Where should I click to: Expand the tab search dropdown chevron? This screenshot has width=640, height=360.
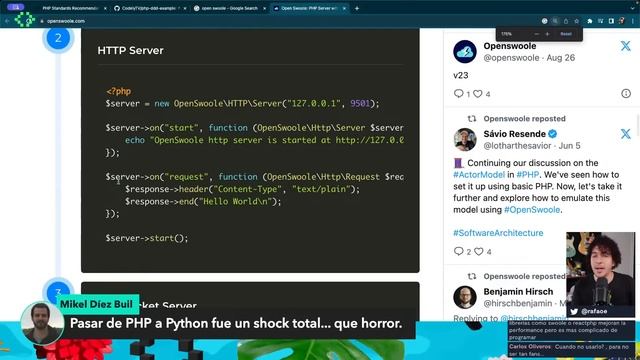pos(633,8)
